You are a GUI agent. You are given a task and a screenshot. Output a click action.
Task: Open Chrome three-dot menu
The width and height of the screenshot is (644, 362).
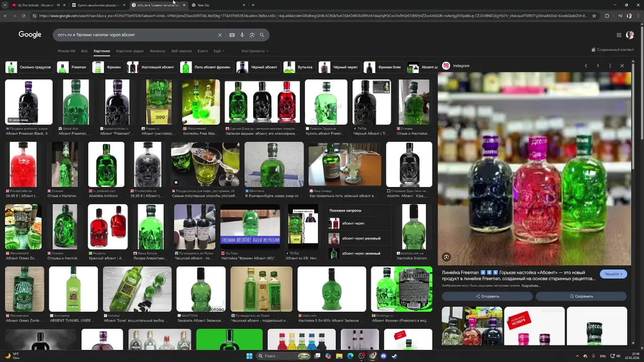pos(638,16)
